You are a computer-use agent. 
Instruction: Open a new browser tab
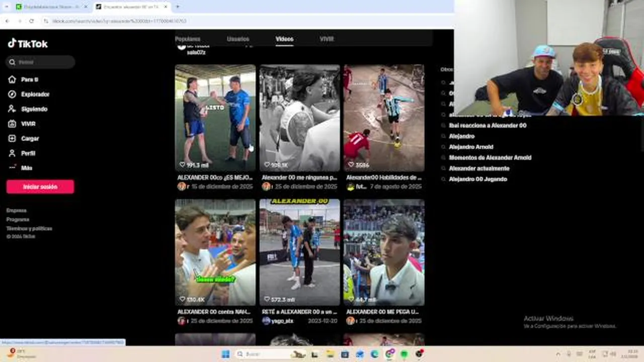tap(177, 7)
